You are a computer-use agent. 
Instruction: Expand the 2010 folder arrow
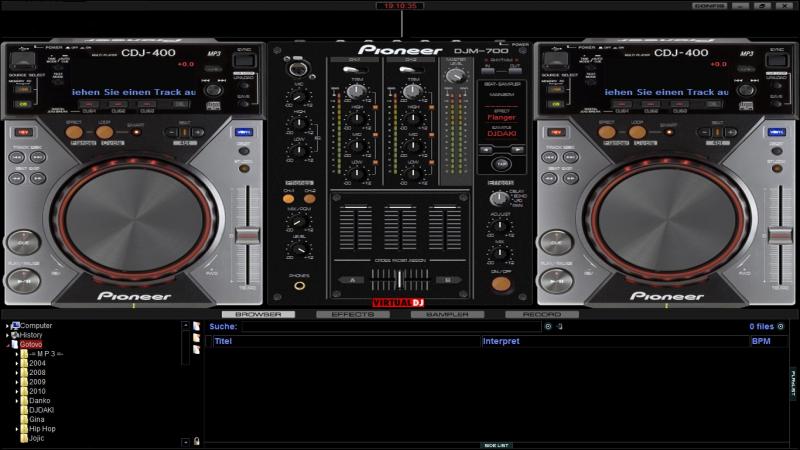17,391
